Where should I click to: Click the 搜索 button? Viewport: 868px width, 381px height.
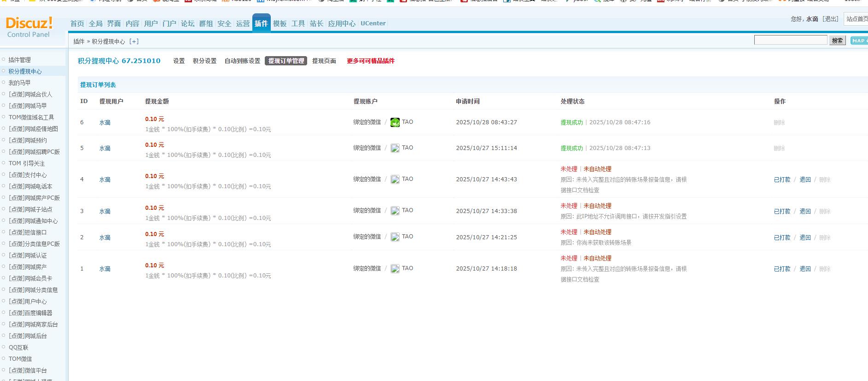(837, 40)
